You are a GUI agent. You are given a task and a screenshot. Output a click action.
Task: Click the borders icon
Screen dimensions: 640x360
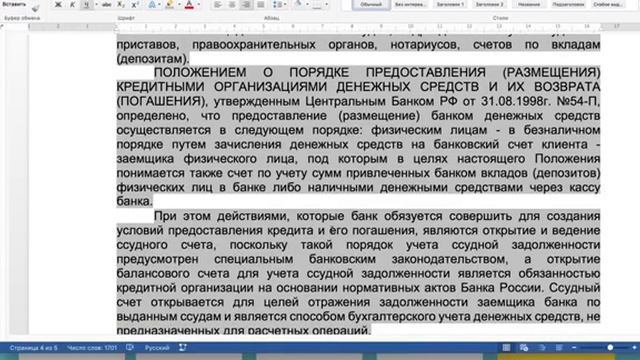[317, 4]
